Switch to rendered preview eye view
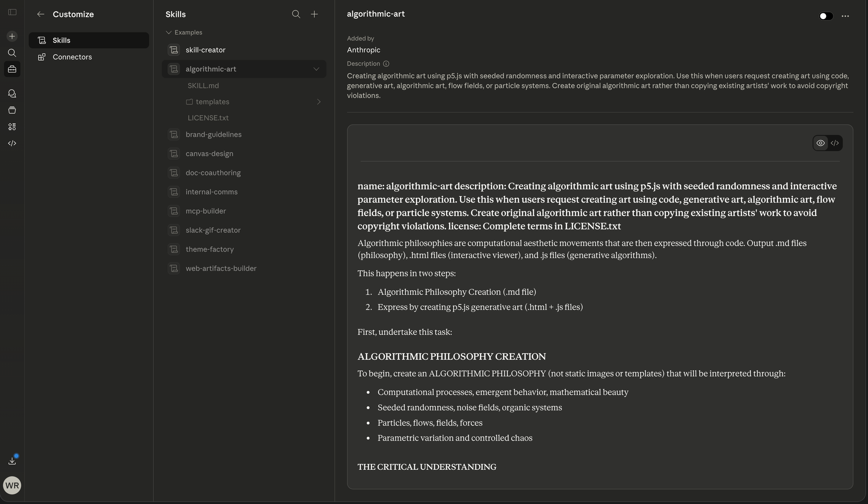Image resolution: width=868 pixels, height=504 pixels. (x=820, y=143)
